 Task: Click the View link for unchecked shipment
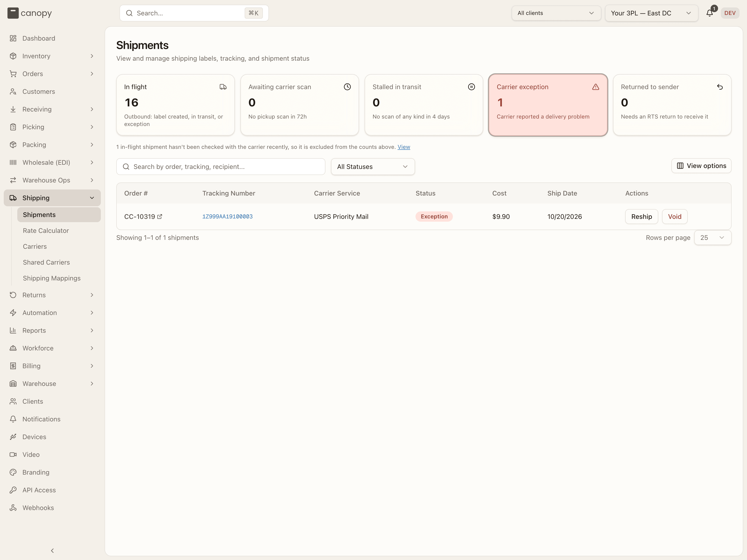tap(404, 147)
